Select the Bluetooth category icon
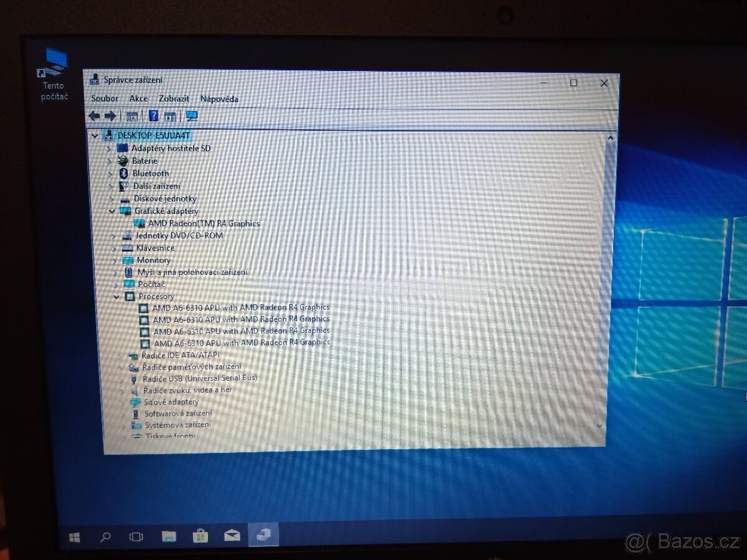Viewport: 747px width, 560px height. pyautogui.click(x=123, y=173)
